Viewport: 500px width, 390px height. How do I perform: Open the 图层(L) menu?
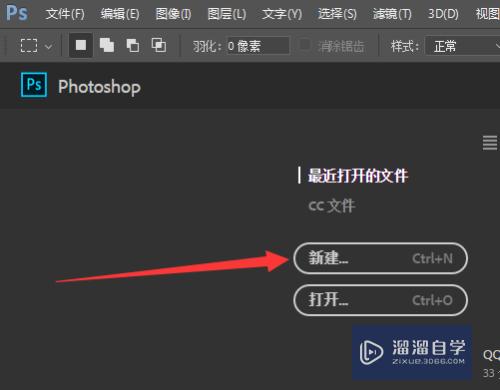click(x=227, y=14)
